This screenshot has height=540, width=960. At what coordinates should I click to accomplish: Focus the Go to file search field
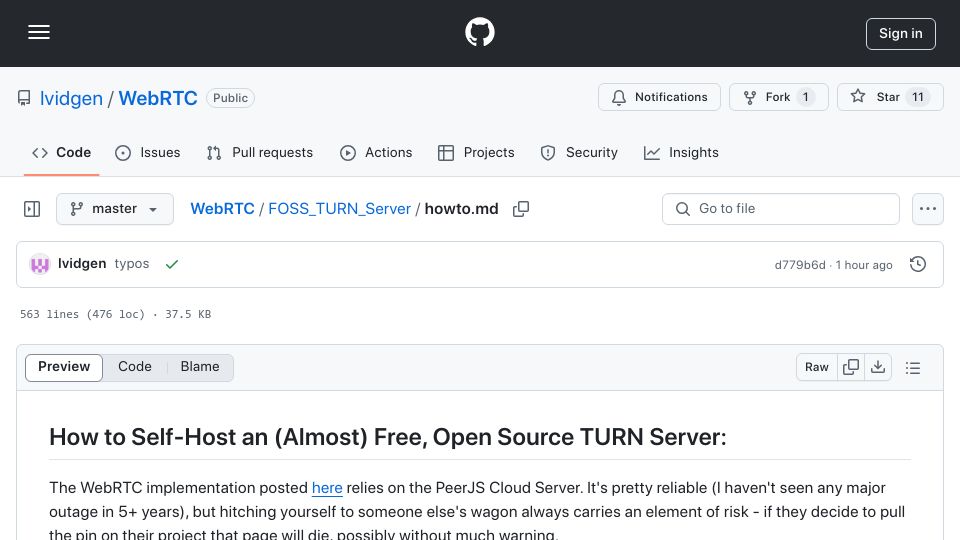click(x=781, y=209)
